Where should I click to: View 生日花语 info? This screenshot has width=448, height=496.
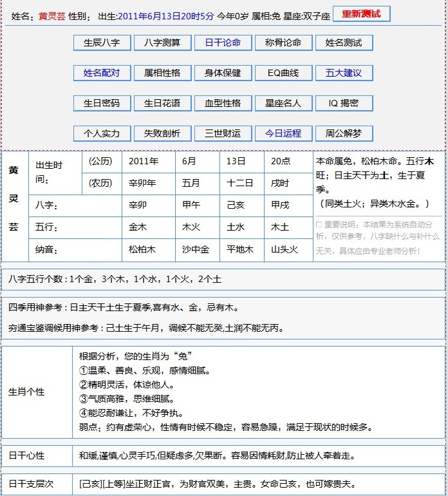(162, 103)
